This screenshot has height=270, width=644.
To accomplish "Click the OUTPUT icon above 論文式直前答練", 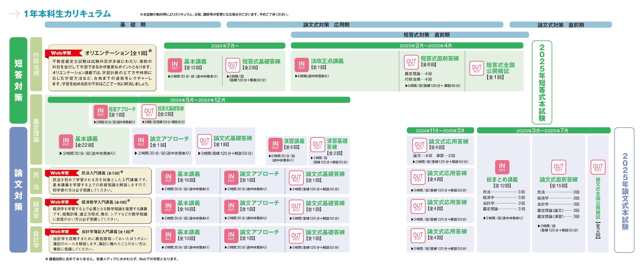I will 559,167.
